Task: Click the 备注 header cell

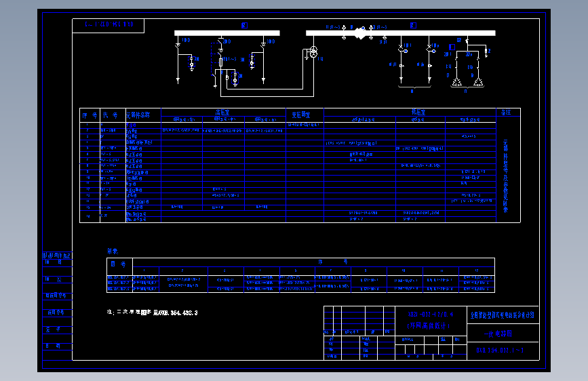Action: (508, 112)
